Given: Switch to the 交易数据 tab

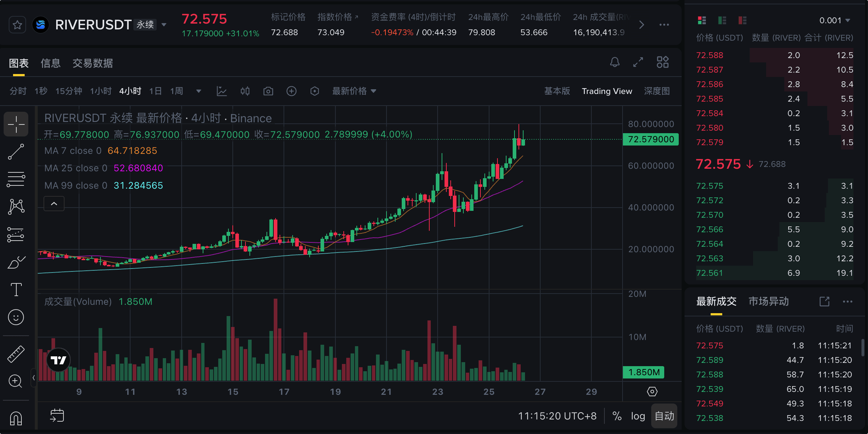Looking at the screenshot, I should click(x=92, y=63).
